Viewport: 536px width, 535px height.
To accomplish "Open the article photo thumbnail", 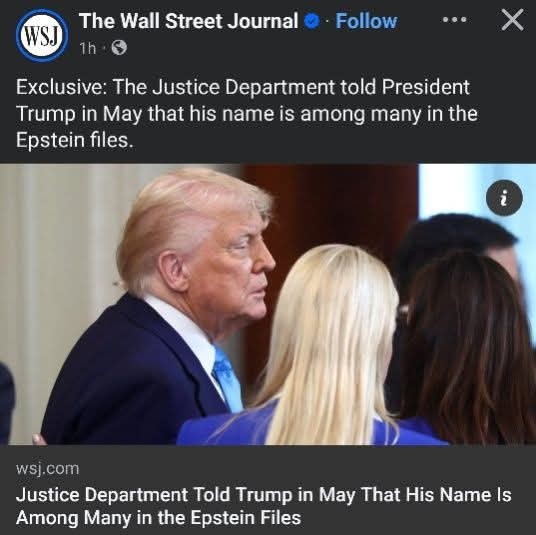I will click(x=268, y=304).
